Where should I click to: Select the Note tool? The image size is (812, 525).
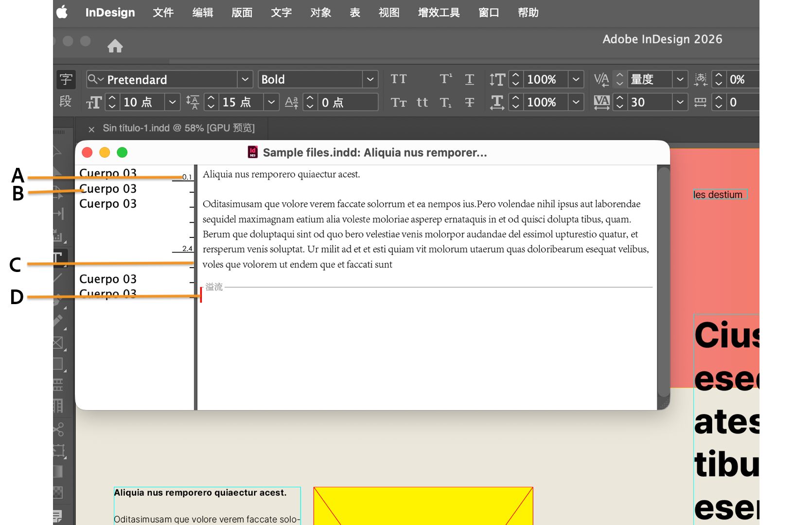[58, 516]
